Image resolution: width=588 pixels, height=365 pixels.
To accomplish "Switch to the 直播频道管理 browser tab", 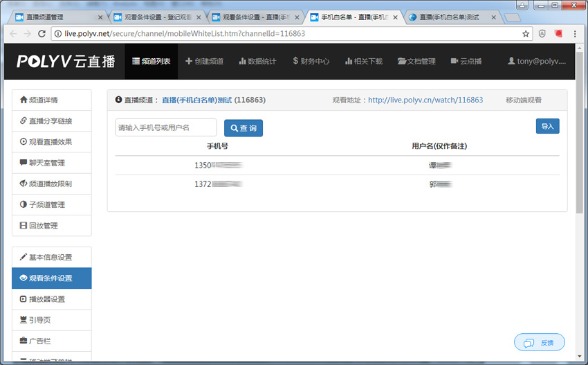I will click(59, 17).
